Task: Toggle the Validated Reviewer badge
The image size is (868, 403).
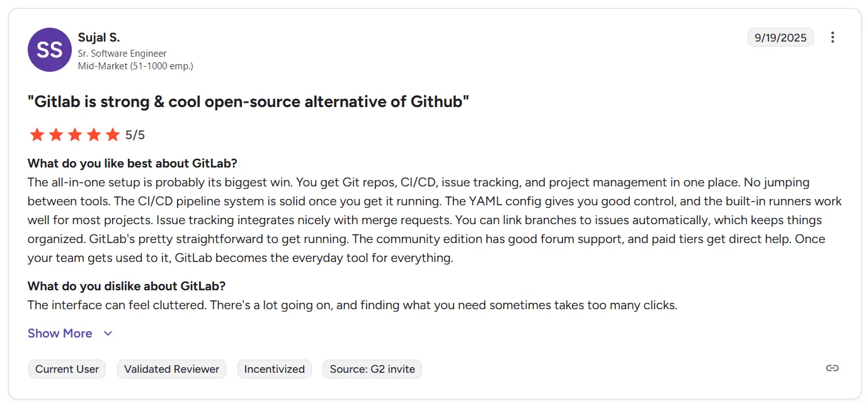Action: [171, 369]
